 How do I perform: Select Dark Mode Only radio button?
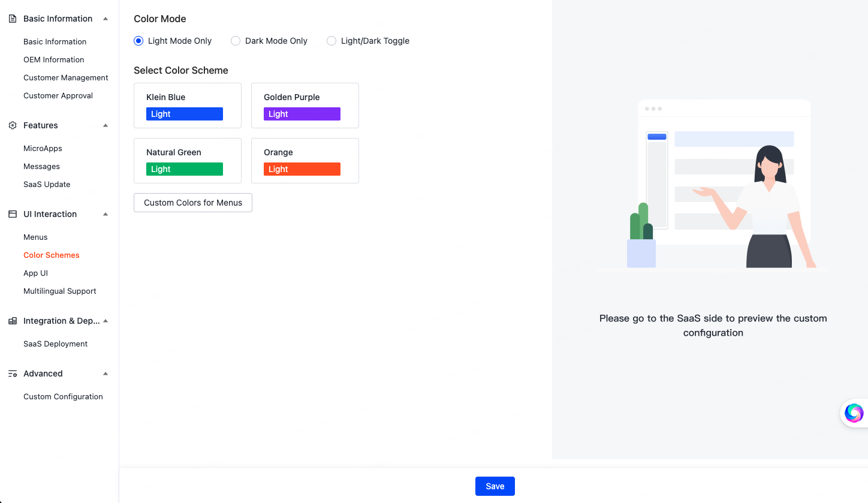(x=236, y=41)
